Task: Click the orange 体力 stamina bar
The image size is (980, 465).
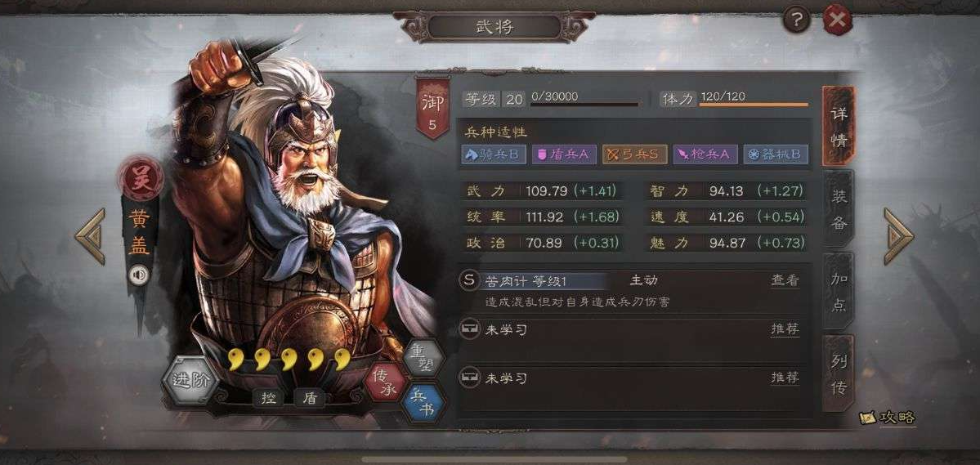Action: tap(753, 105)
